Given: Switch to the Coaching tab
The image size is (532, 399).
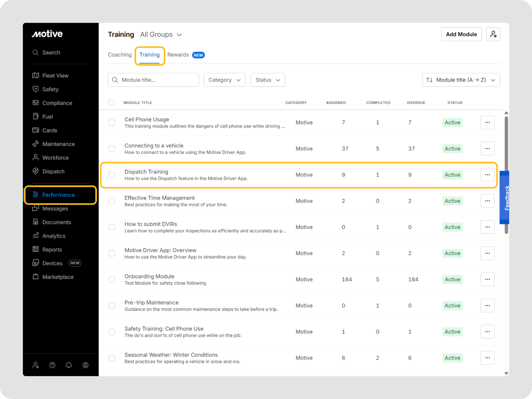Looking at the screenshot, I should [120, 55].
